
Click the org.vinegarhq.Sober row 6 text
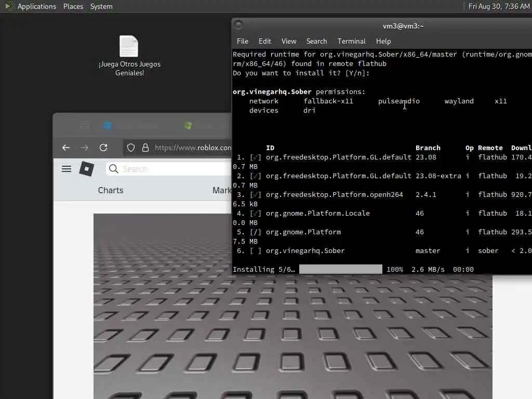(305, 251)
